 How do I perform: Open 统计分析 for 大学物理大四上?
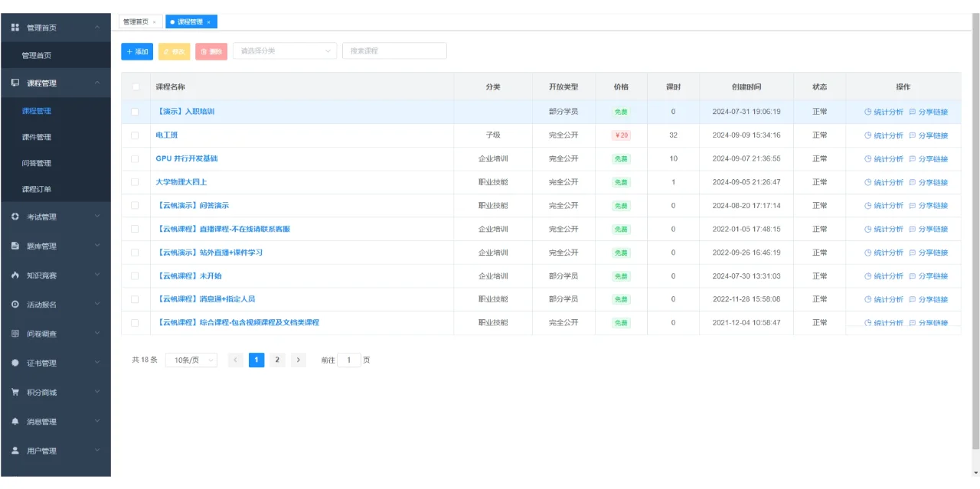884,182
